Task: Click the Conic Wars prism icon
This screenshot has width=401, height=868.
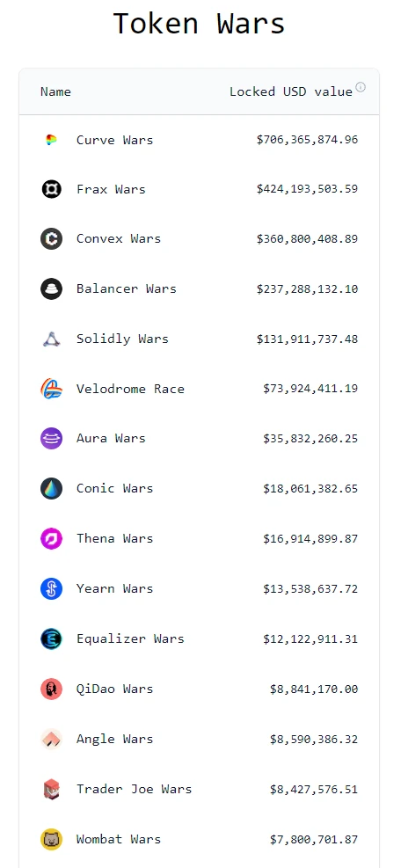Action: pyautogui.click(x=51, y=489)
